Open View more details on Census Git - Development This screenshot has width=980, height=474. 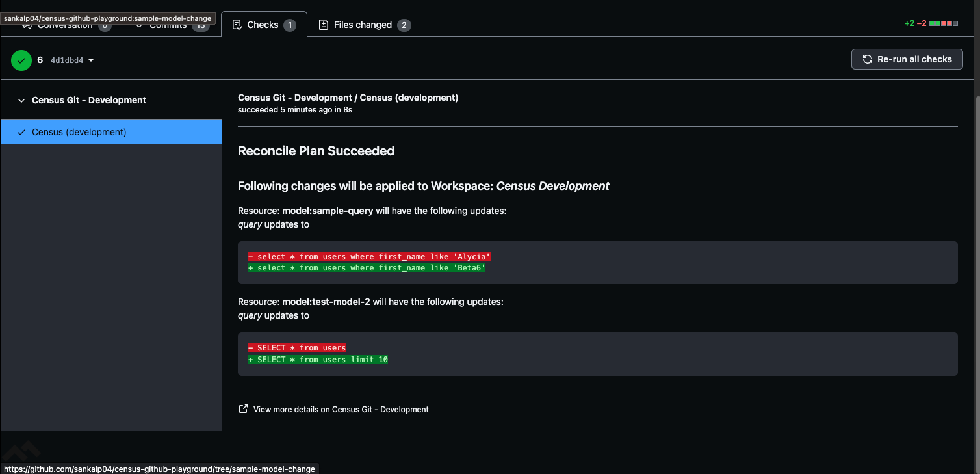[341, 409]
